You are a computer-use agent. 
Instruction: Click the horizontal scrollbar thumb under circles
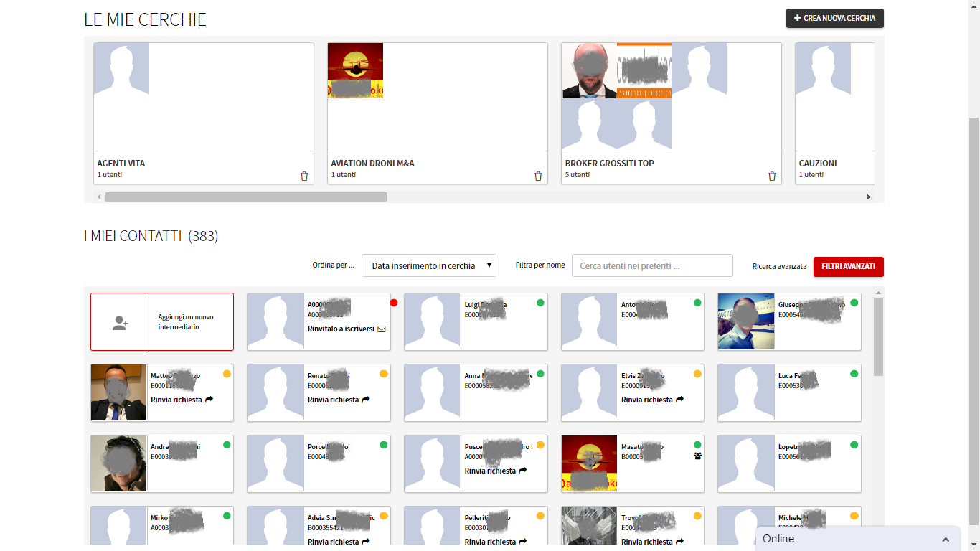[245, 197]
